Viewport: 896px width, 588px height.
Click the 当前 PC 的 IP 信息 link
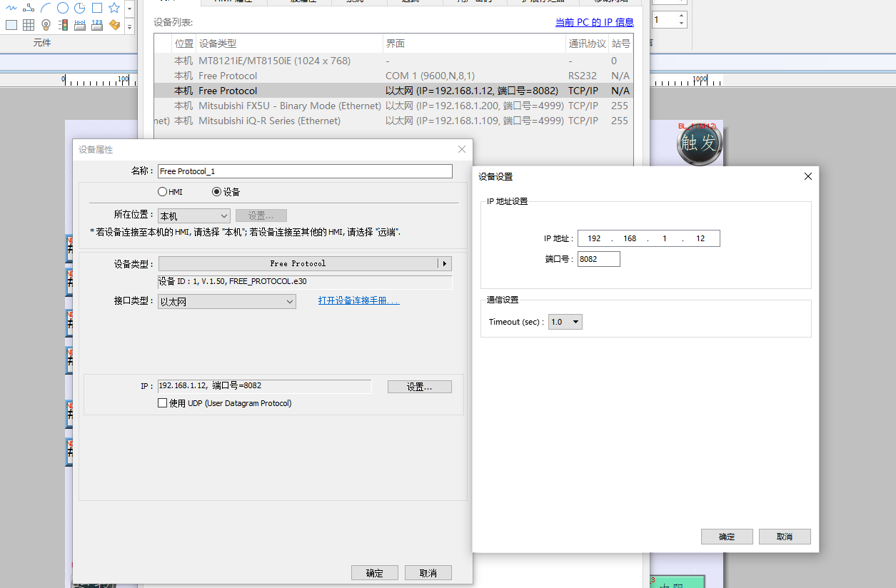594,22
